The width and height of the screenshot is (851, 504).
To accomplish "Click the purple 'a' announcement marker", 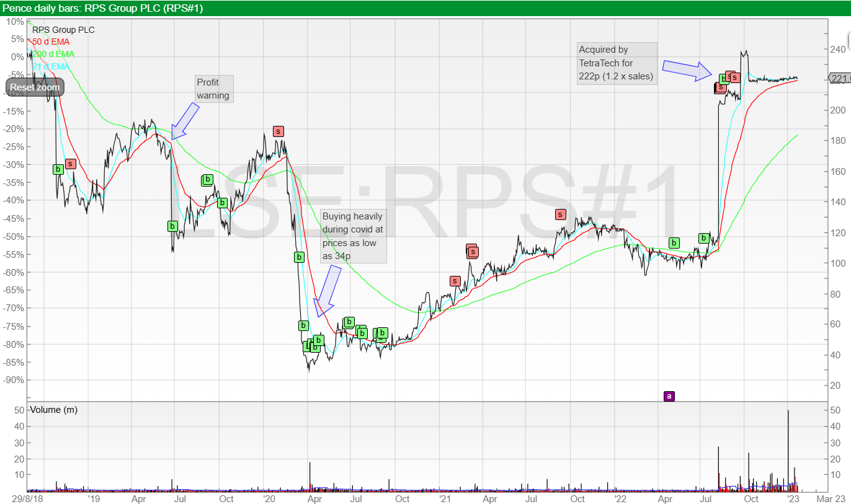I will click(x=669, y=396).
